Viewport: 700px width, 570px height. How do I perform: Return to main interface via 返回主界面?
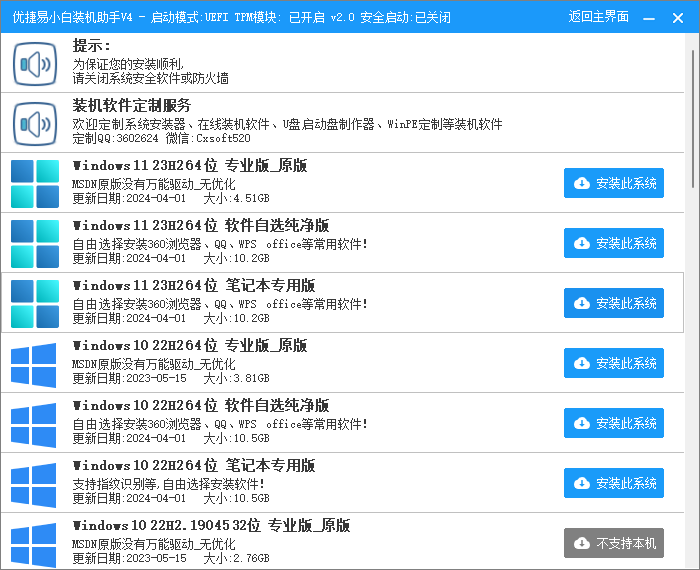tap(598, 17)
